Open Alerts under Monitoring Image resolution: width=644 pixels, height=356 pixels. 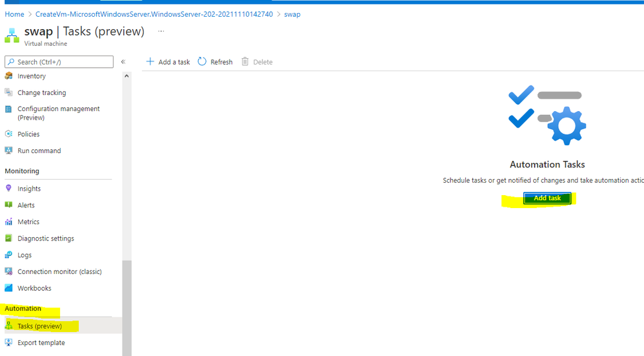tap(26, 205)
